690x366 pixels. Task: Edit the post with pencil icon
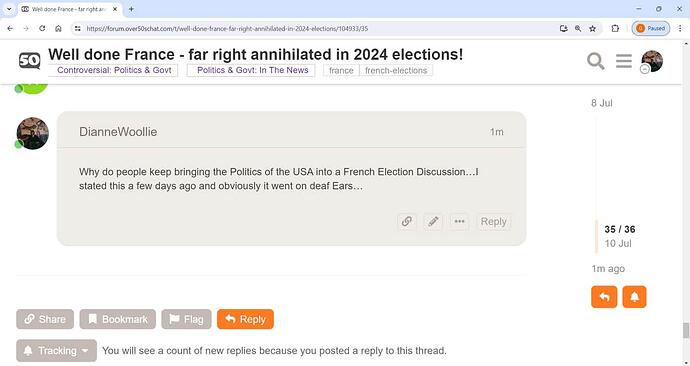coord(433,221)
